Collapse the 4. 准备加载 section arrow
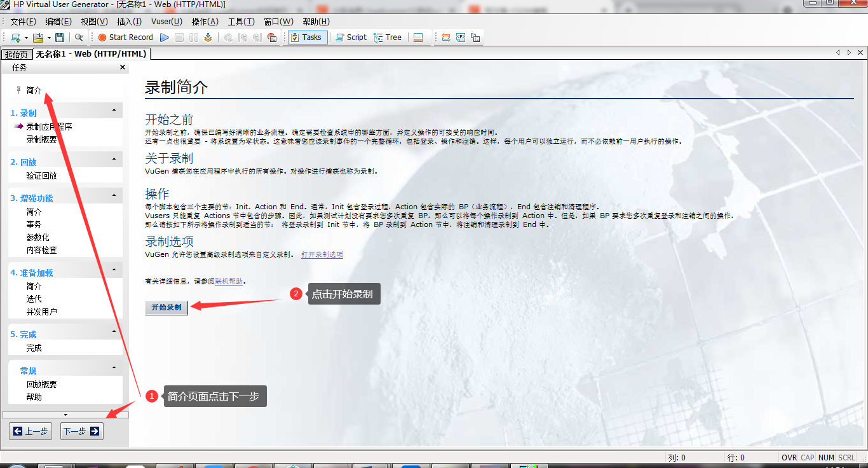Screen dimensions: 868x468 coord(114,270)
